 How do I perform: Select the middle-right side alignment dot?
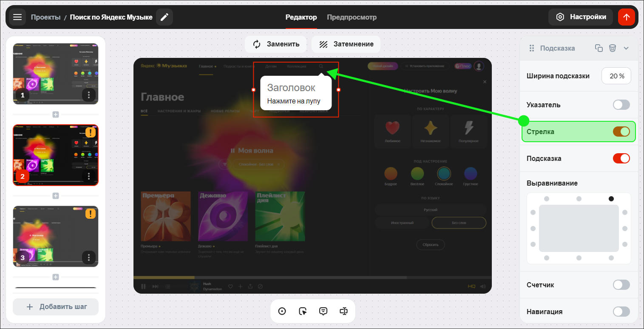(x=625, y=229)
